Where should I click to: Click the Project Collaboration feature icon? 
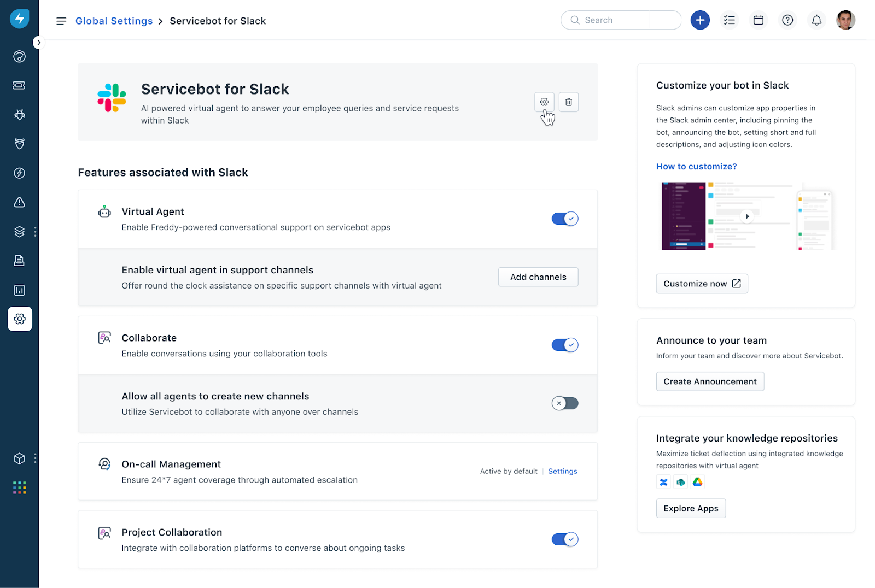click(x=104, y=533)
